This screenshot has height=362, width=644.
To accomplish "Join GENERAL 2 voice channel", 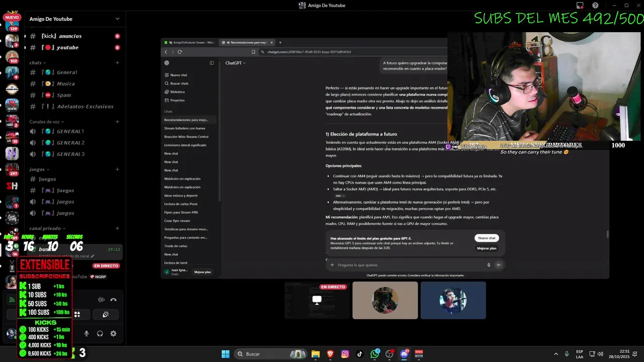I will click(74, 143).
